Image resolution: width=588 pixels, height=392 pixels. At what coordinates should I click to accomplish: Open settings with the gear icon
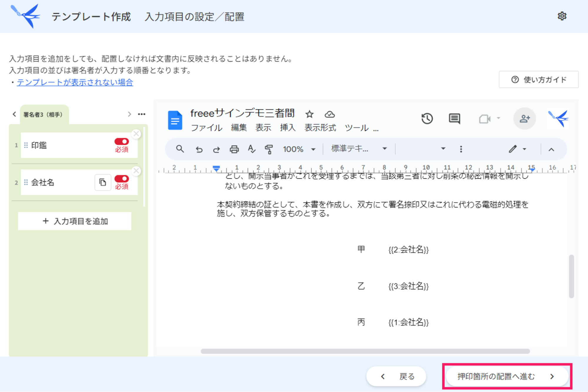click(x=562, y=16)
